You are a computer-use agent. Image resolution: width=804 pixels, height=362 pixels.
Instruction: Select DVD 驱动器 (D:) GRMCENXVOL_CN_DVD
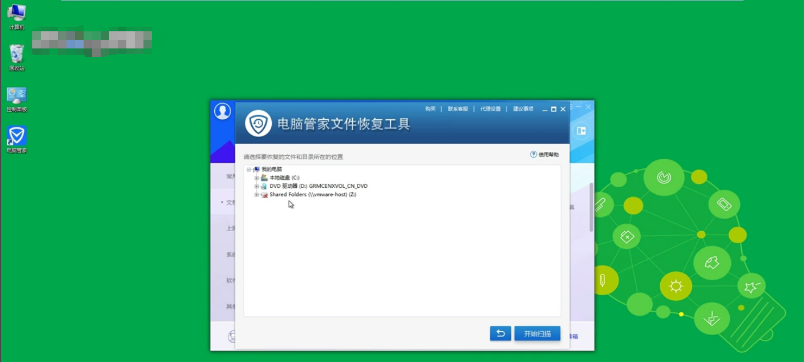(318, 187)
